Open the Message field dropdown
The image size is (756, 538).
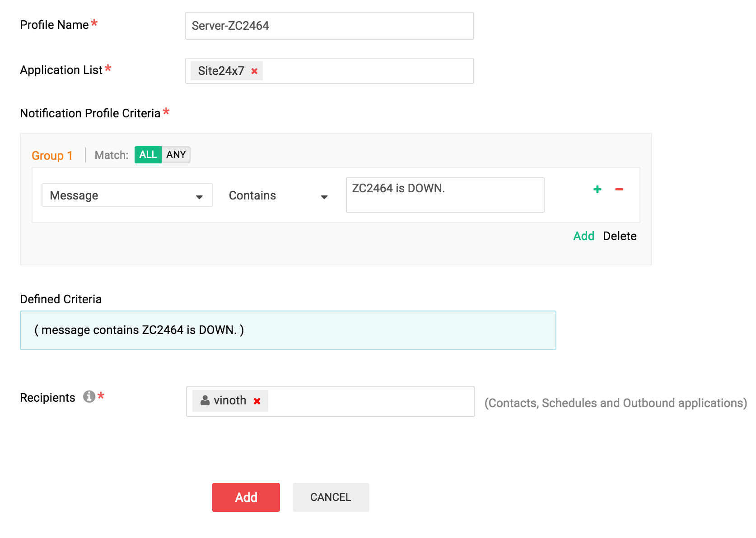127,195
